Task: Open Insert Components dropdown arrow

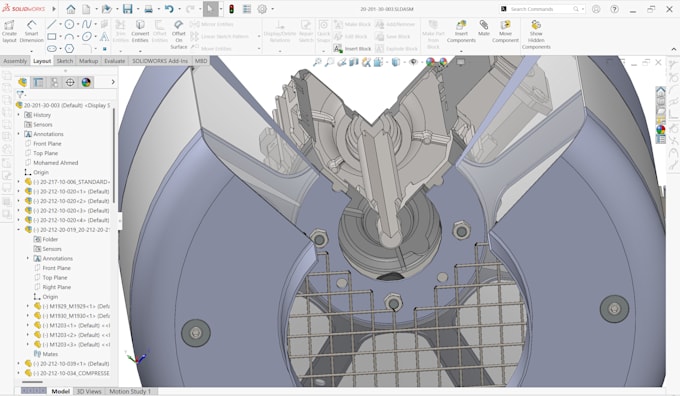Action: pos(461,51)
